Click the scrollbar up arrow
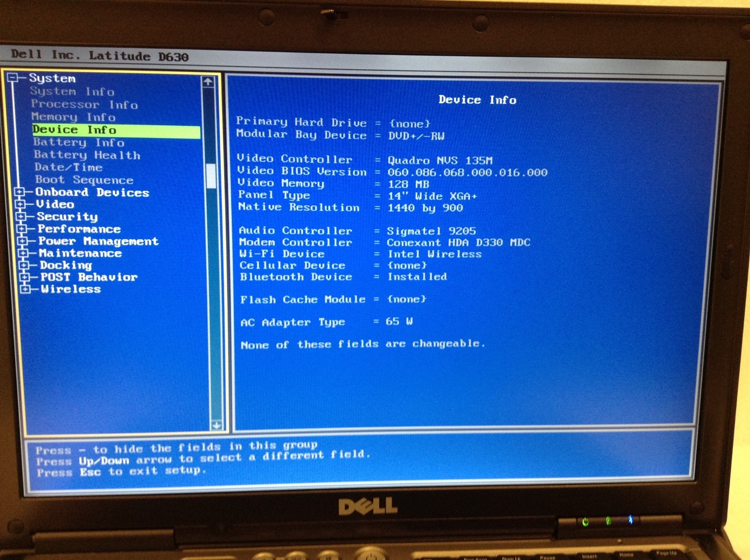This screenshot has height=560, width=750. pos(208,82)
